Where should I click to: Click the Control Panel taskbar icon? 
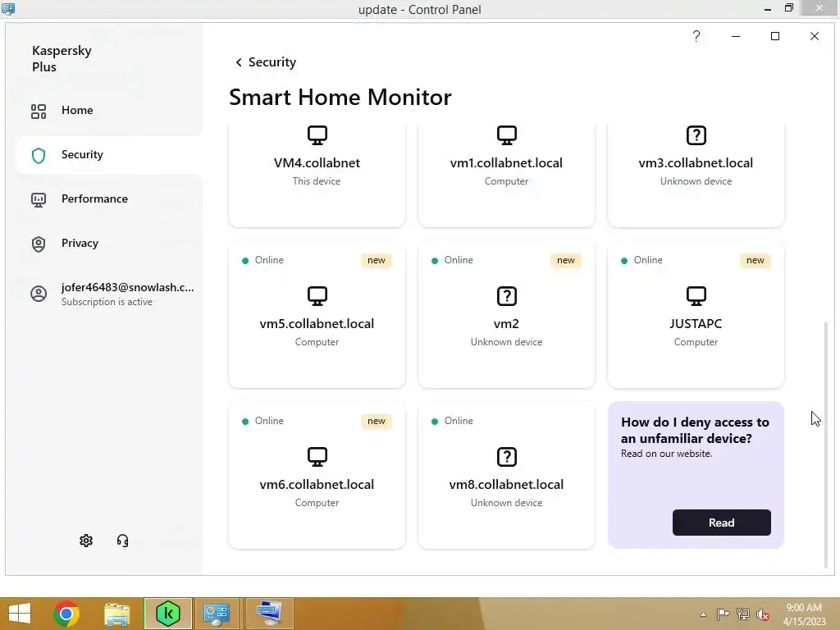click(x=217, y=614)
